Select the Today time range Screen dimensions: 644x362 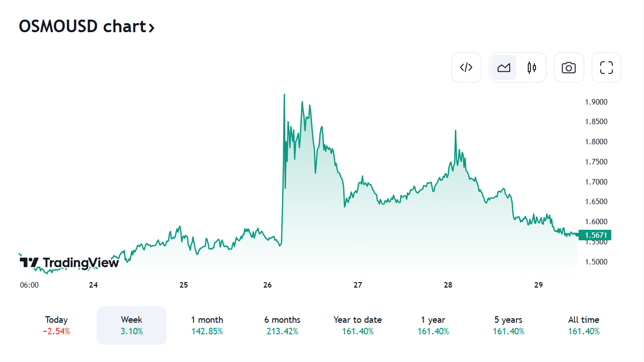coord(56,325)
